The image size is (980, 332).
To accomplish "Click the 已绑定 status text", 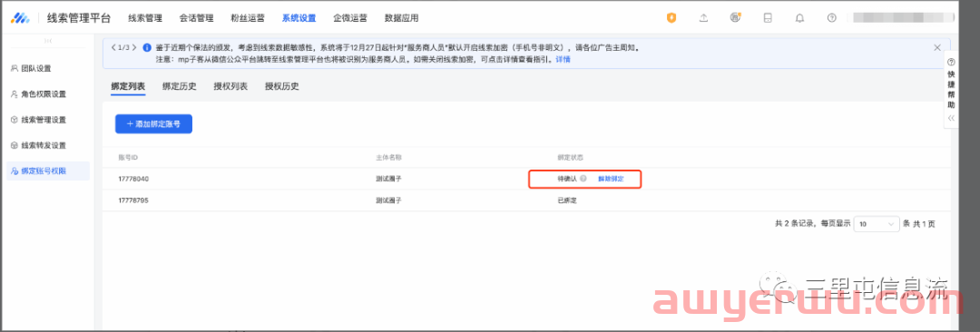I will click(x=567, y=200).
